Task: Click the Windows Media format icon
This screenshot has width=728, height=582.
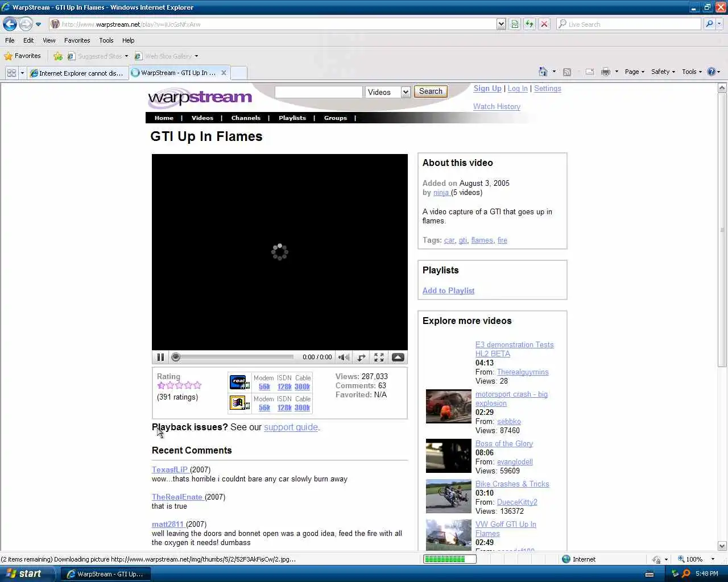Action: [239, 403]
